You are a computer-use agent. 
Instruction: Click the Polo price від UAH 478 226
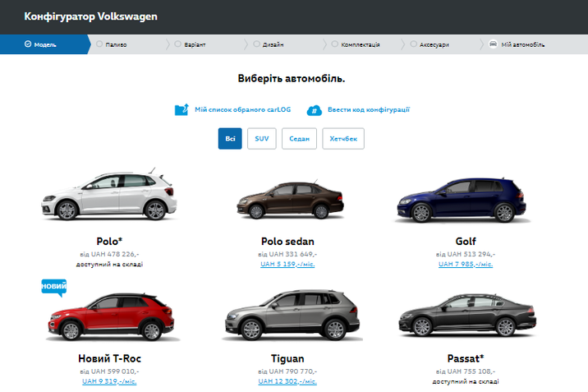point(109,254)
